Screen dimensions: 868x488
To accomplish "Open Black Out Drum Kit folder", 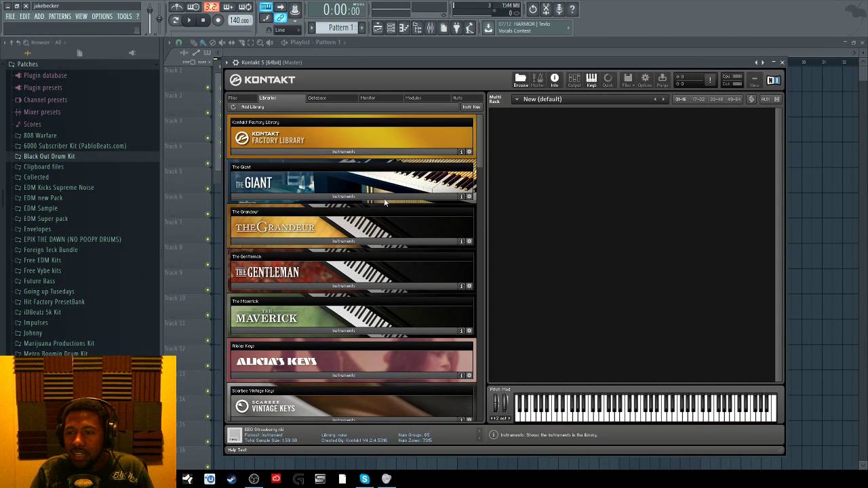I will tap(49, 157).
